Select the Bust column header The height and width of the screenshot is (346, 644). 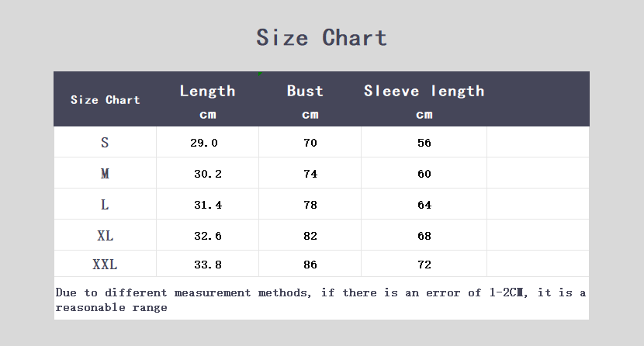(305, 91)
